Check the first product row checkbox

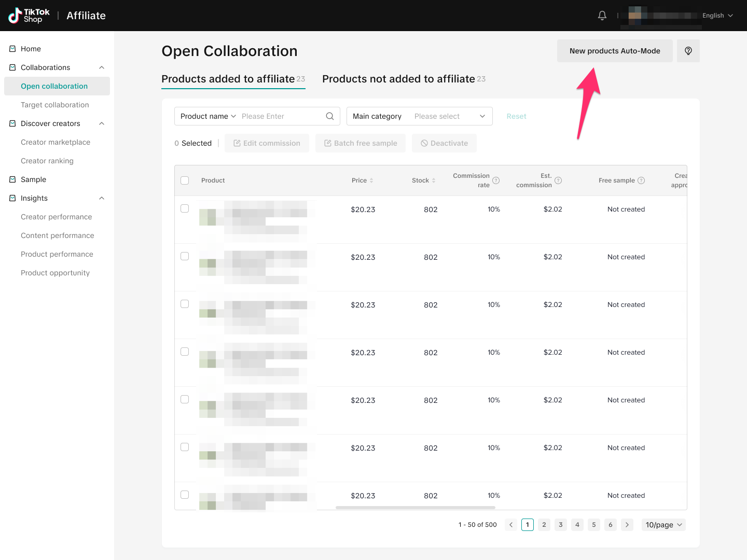[x=185, y=208]
